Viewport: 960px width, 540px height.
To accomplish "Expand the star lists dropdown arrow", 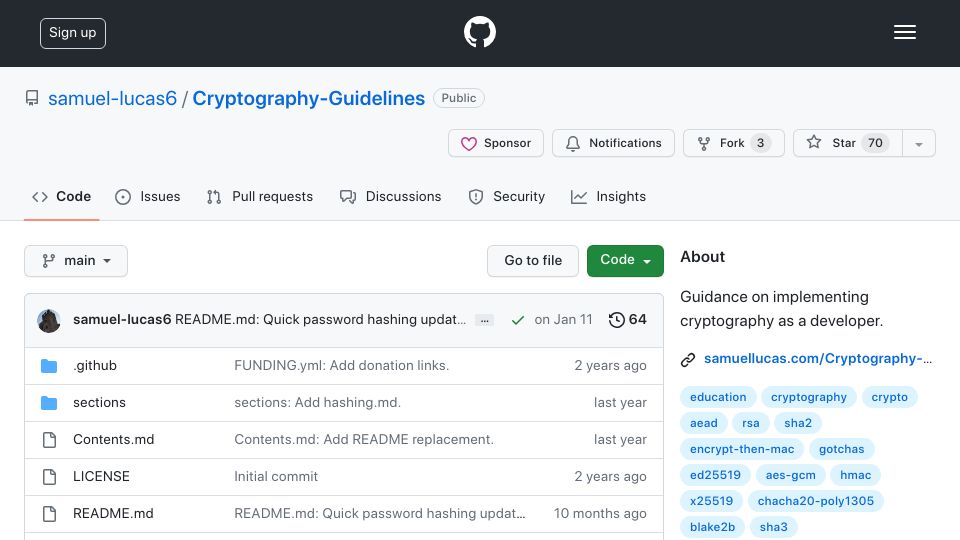I will click(919, 143).
